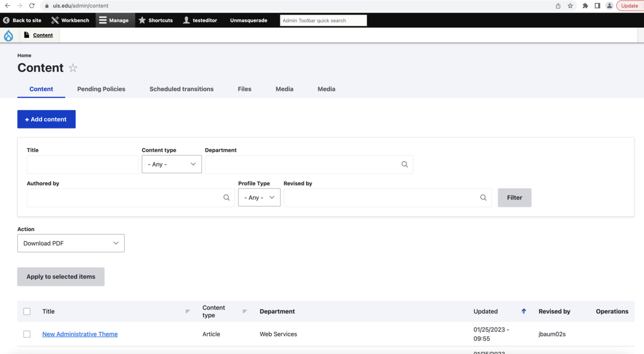Screen dimensions: 644x354
Task: Open the Scheduled transitions tab
Action: (x=181, y=89)
